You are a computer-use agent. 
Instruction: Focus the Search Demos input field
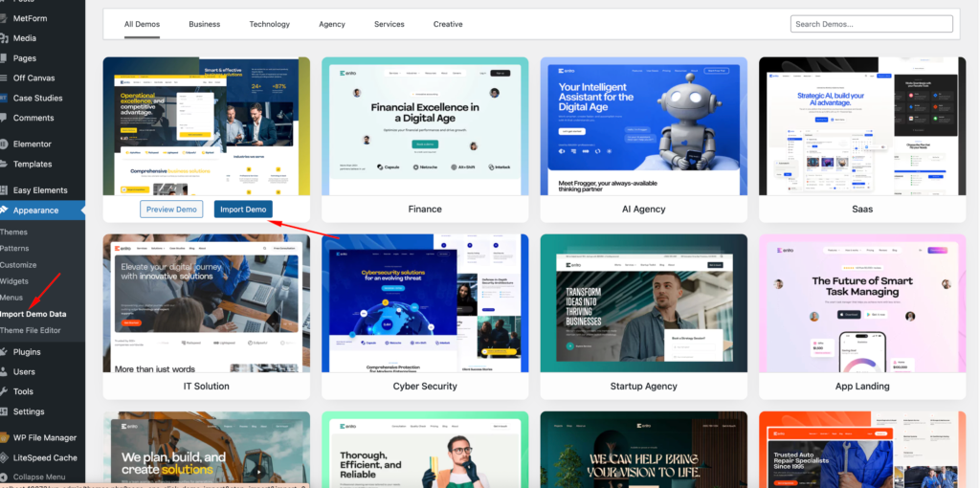tap(872, 24)
